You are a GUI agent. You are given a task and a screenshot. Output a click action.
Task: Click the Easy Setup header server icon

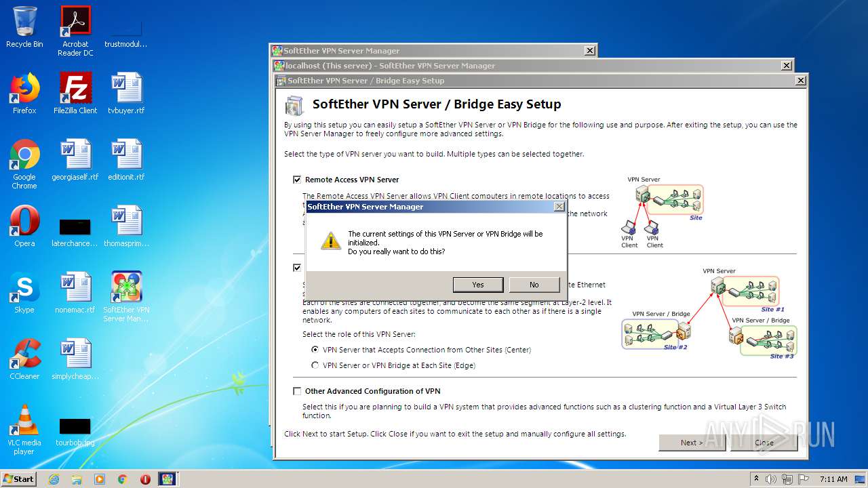[295, 106]
